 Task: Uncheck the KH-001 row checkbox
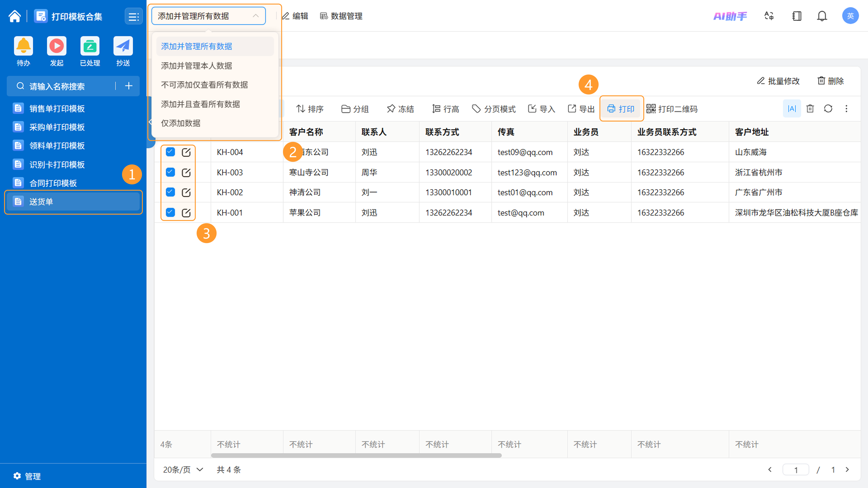coord(170,212)
